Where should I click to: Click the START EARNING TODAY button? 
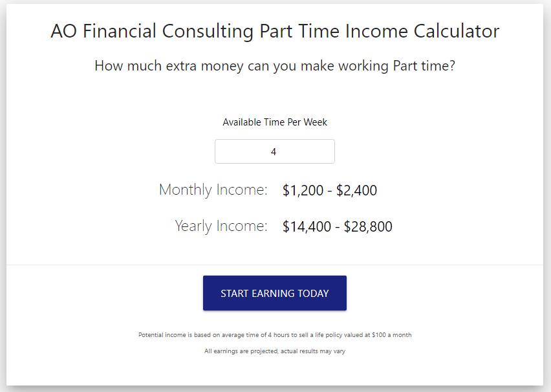coord(274,292)
